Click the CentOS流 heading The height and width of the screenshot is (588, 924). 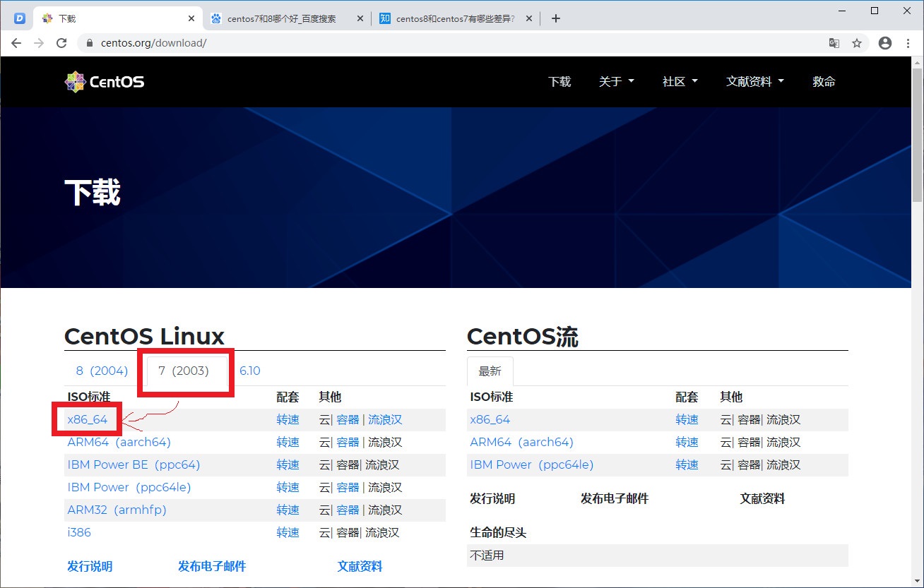(523, 337)
